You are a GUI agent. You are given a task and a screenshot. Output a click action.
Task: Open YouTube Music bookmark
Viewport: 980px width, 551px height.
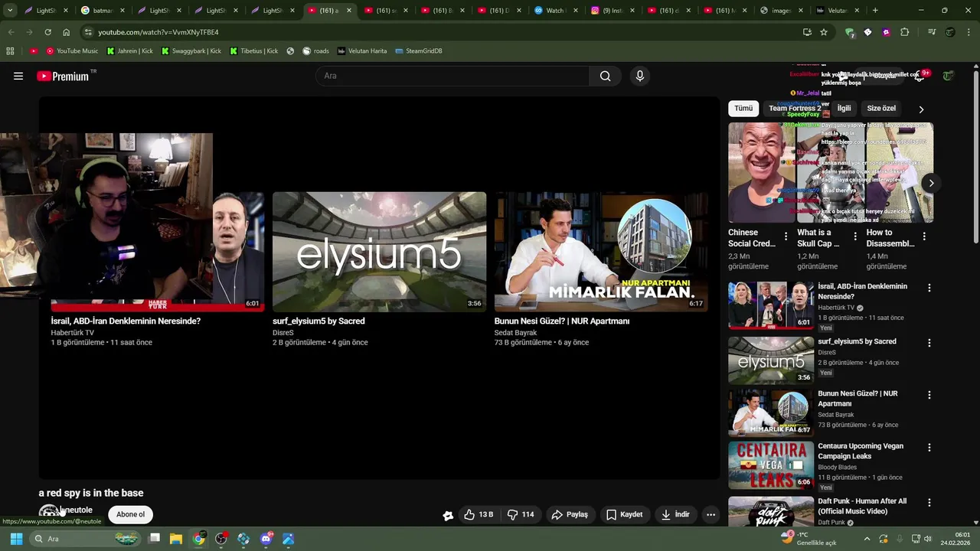(x=72, y=51)
